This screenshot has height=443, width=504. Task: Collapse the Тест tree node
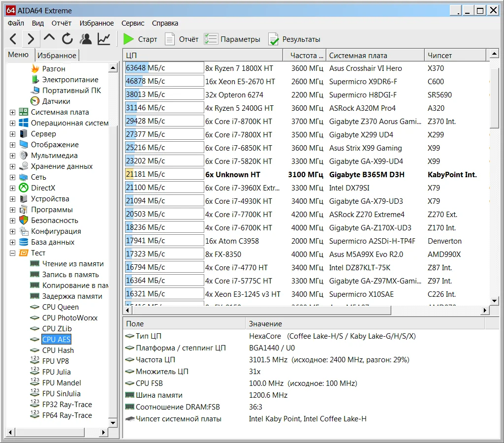click(x=12, y=253)
